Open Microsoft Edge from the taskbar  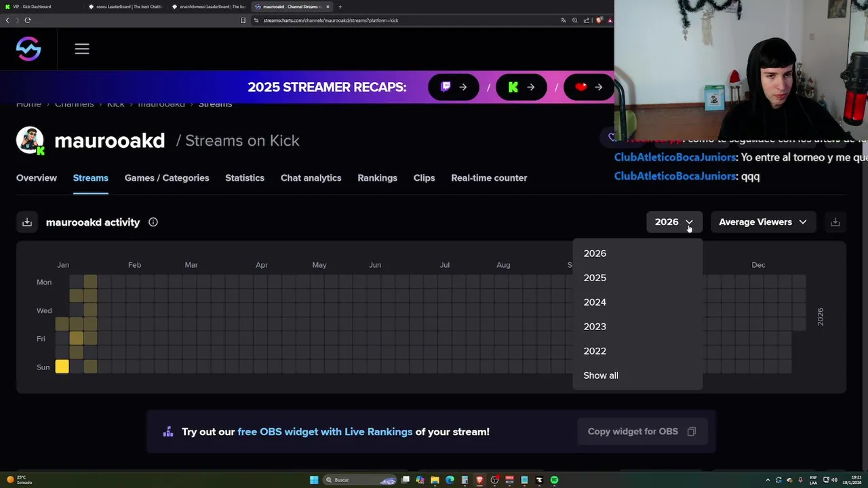450,480
